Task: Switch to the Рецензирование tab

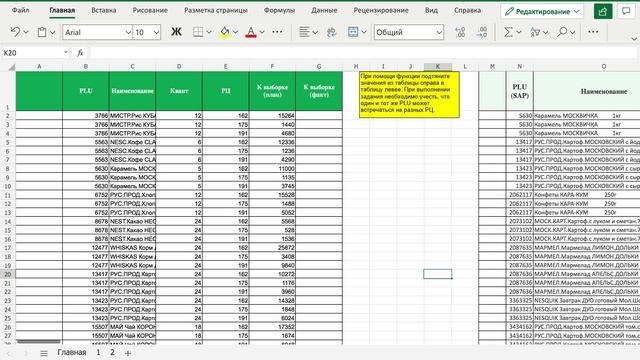Action: (x=381, y=10)
